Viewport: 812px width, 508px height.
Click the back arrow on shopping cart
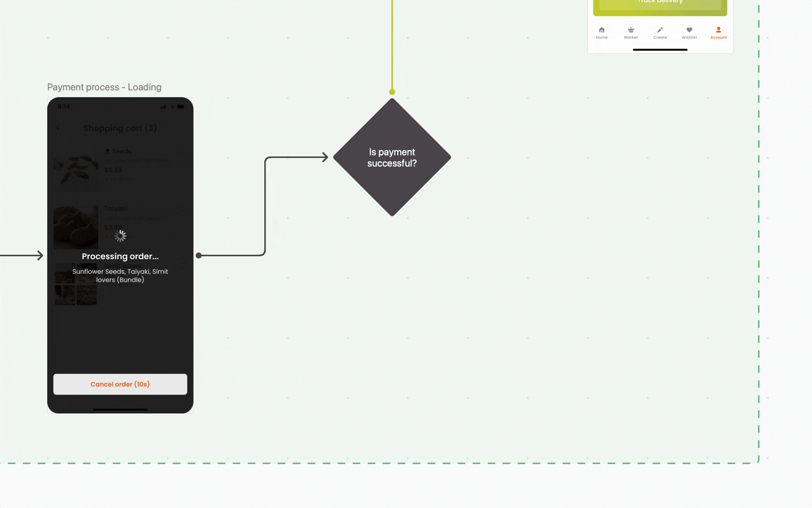coord(57,128)
